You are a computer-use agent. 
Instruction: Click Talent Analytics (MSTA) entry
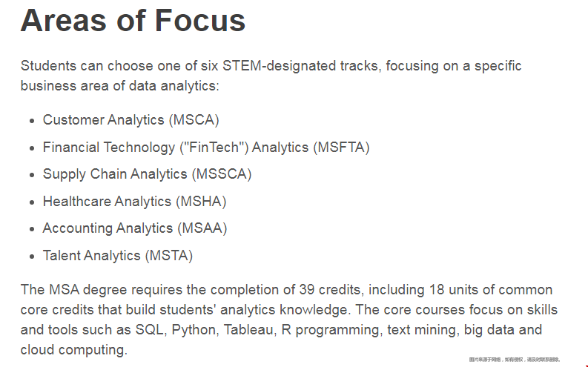(x=118, y=256)
